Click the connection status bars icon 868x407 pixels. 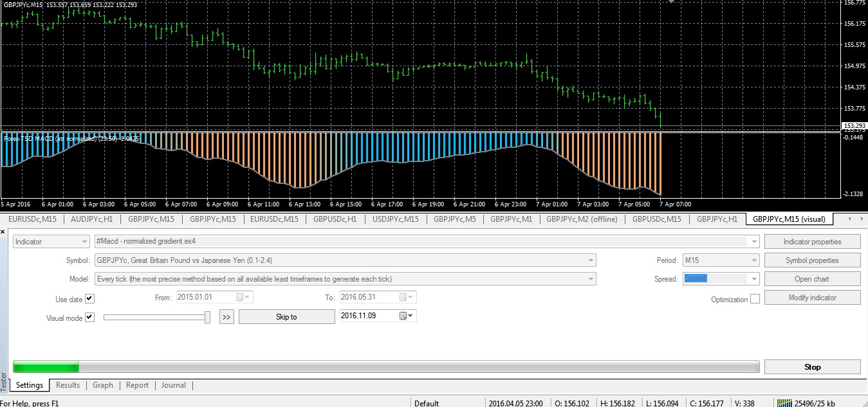pos(785,402)
